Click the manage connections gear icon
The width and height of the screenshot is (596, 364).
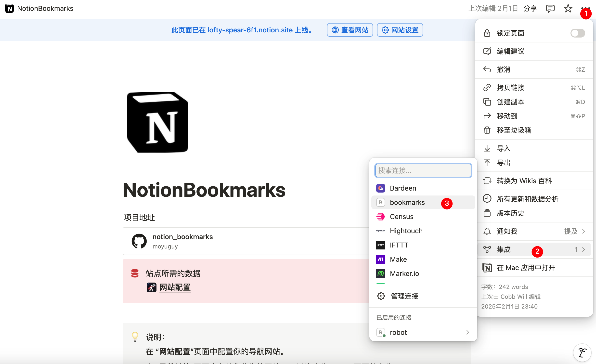click(x=381, y=296)
